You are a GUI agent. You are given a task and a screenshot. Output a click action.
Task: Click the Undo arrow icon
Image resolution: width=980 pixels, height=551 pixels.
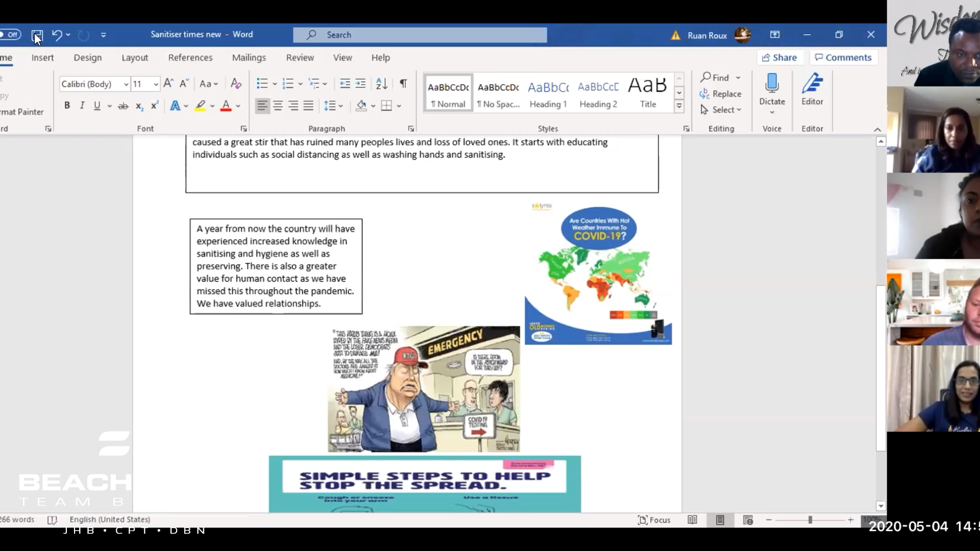(x=57, y=35)
